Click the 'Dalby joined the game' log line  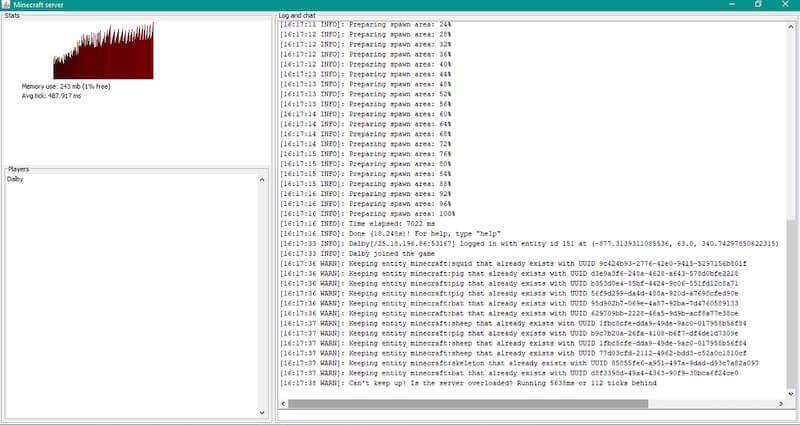tap(358, 254)
